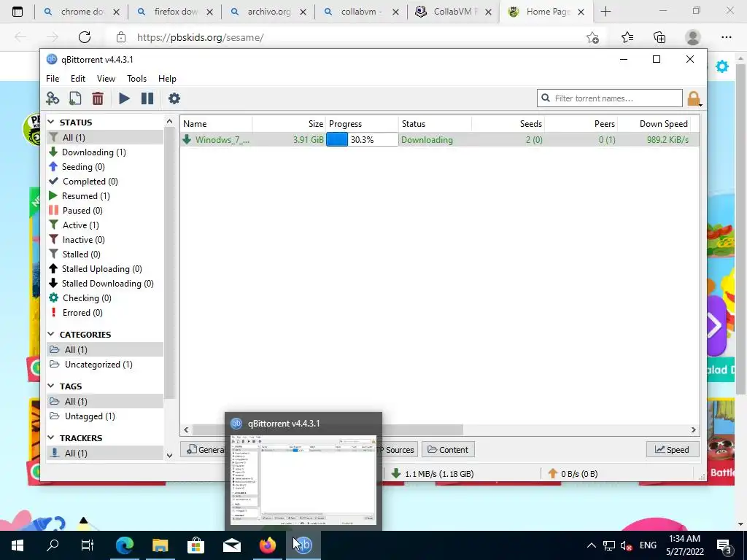Open the Tools menu
Screen dimensions: 747x560
tap(136, 79)
